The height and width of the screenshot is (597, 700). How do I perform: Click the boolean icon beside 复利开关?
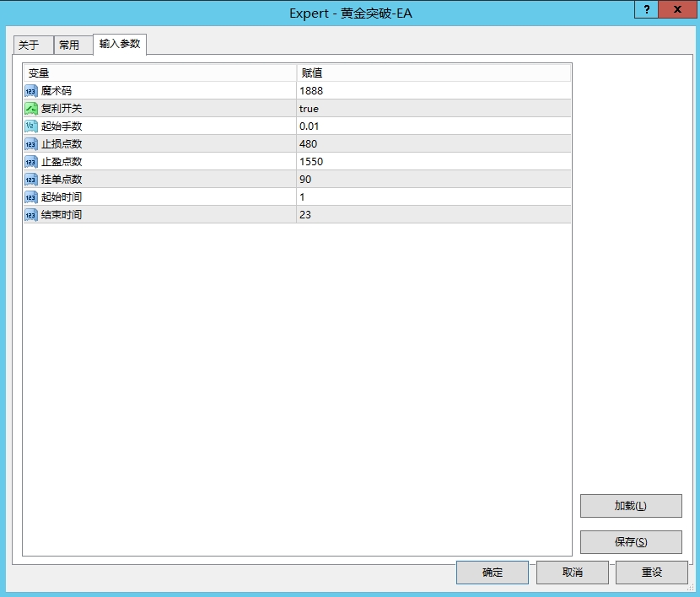click(x=31, y=109)
